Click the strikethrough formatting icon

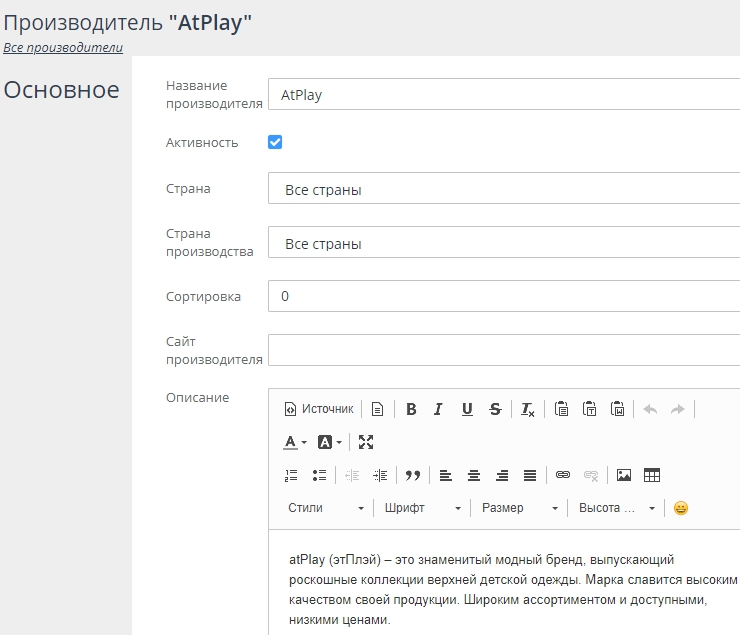click(495, 409)
